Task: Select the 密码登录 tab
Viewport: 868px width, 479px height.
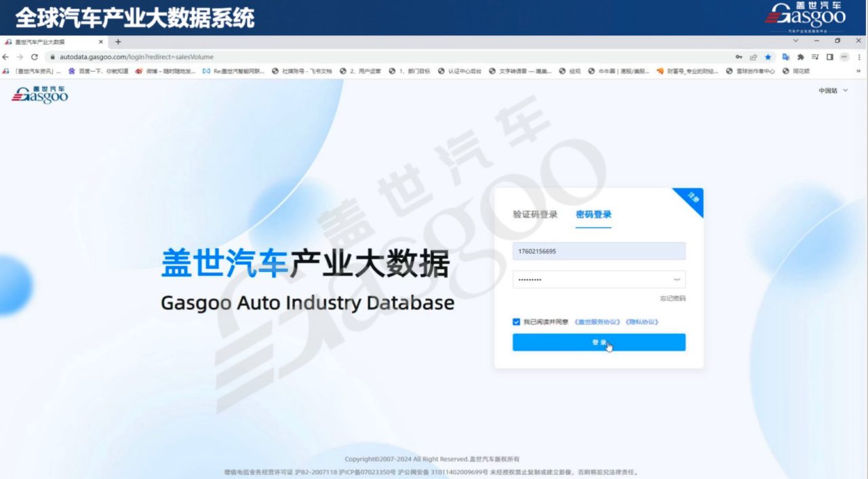Action: tap(593, 214)
